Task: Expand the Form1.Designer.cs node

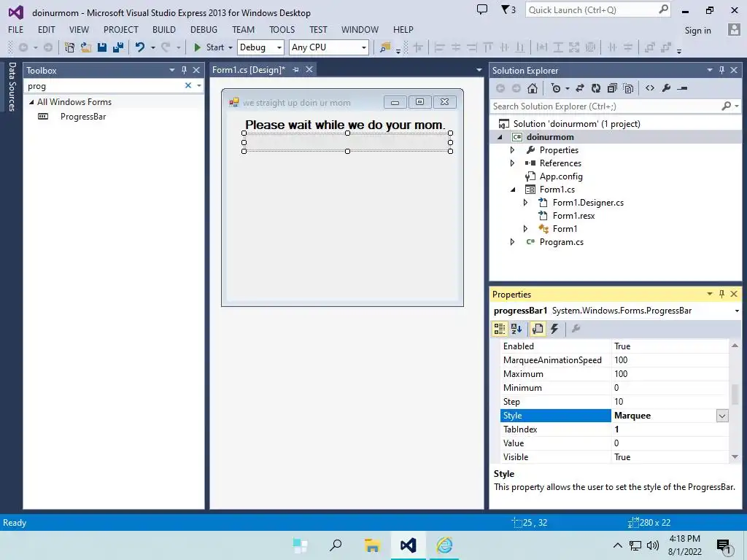Action: pos(525,203)
